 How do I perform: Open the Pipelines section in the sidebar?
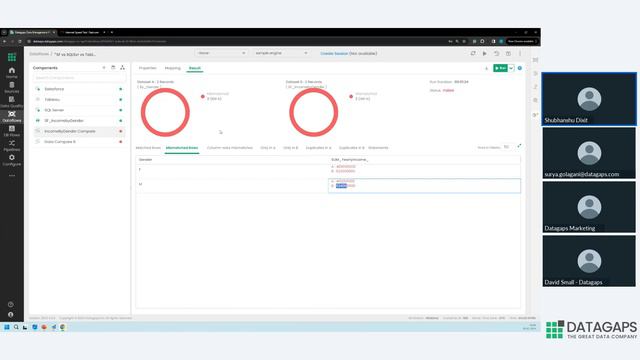click(x=11, y=146)
